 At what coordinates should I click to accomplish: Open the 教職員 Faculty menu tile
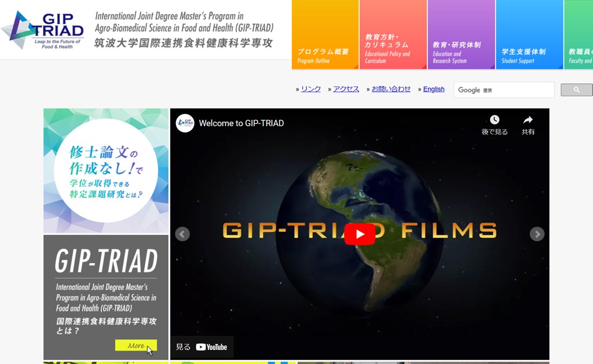click(579, 34)
